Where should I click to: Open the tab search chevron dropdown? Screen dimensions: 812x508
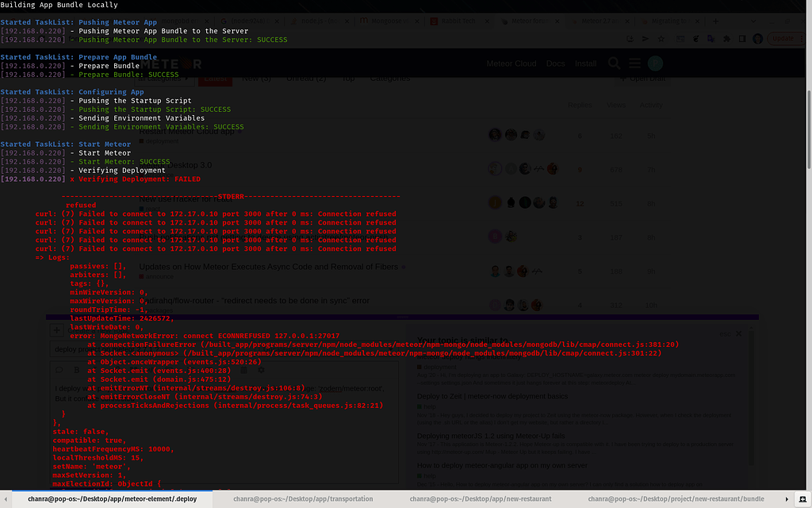click(753, 21)
